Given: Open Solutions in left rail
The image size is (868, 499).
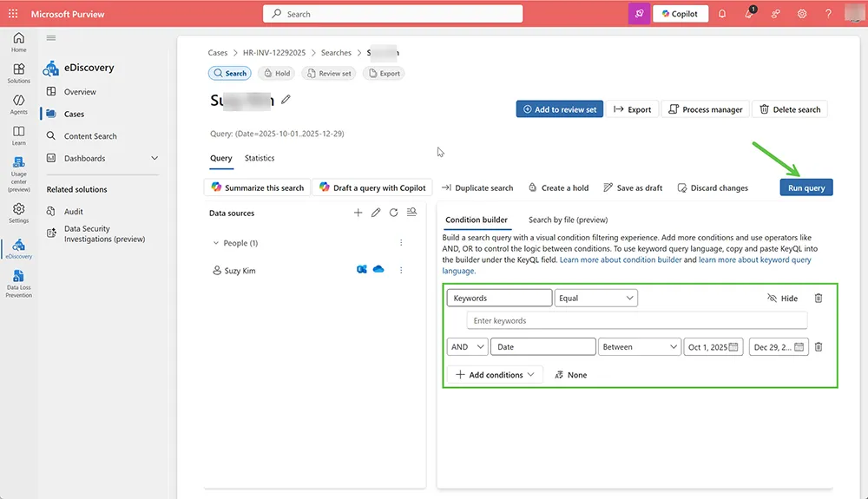Looking at the screenshot, I should point(19,73).
